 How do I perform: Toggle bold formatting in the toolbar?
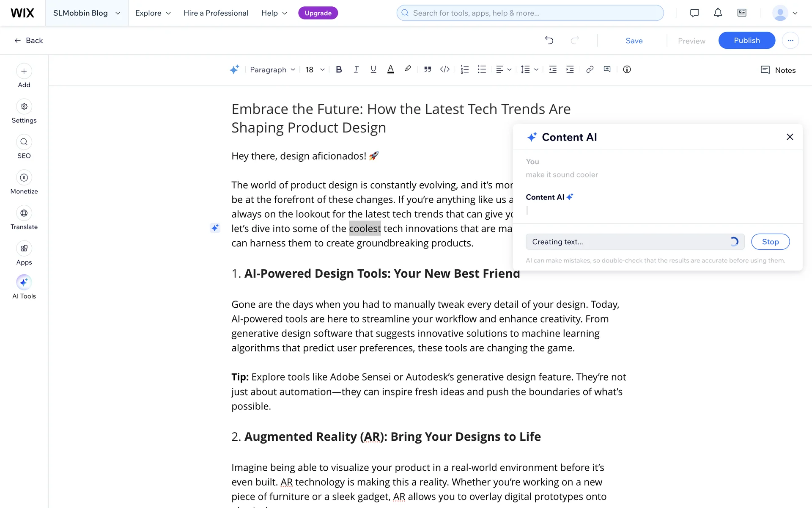[339, 69]
